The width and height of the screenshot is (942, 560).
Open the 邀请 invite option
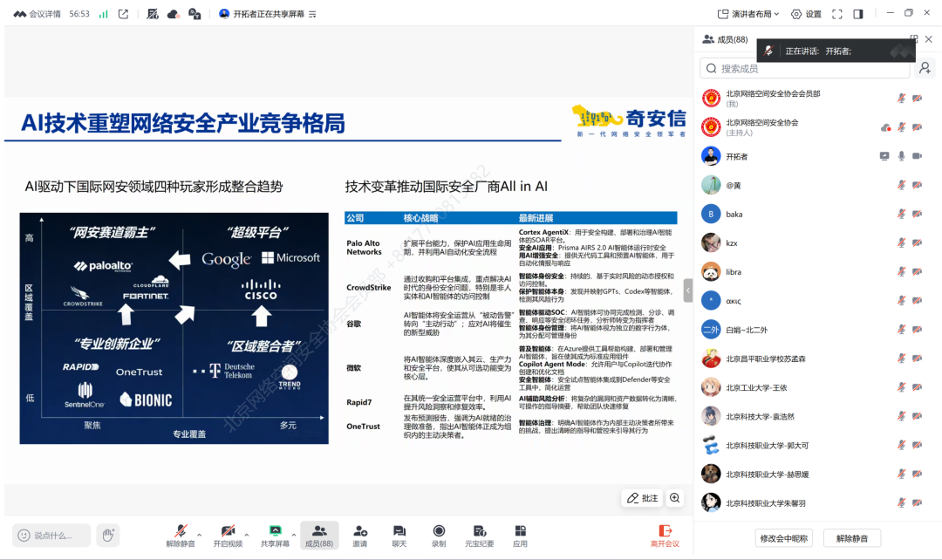click(359, 536)
